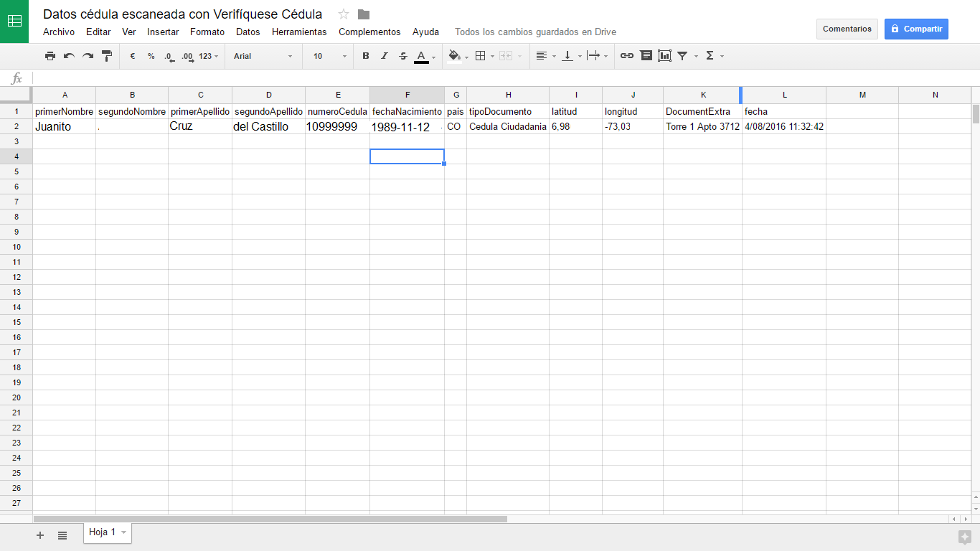
Task: Insert a comment
Action: pos(646,56)
